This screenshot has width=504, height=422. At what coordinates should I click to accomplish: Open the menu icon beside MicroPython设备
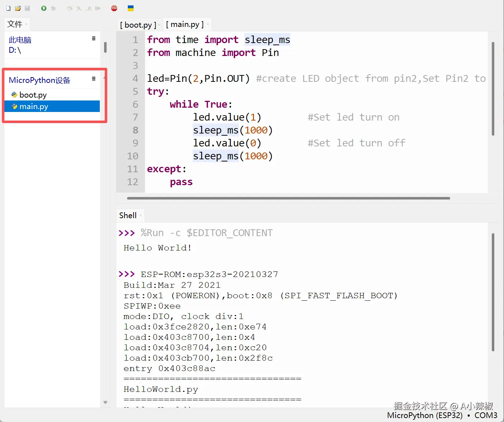click(x=94, y=79)
